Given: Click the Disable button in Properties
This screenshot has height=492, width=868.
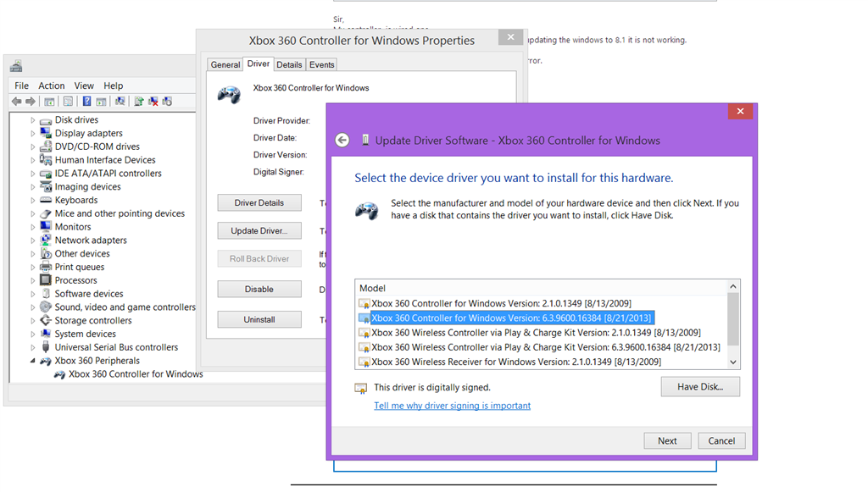Looking at the screenshot, I should 259,289.
